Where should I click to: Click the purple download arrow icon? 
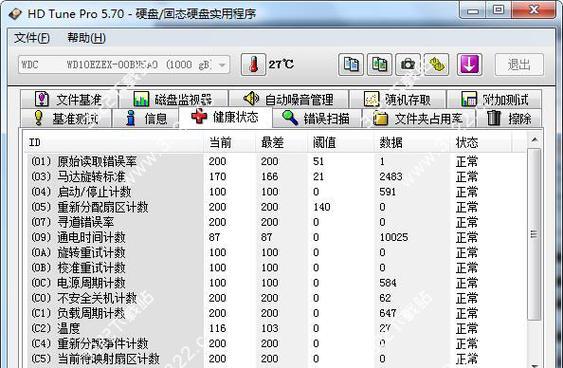[469, 65]
